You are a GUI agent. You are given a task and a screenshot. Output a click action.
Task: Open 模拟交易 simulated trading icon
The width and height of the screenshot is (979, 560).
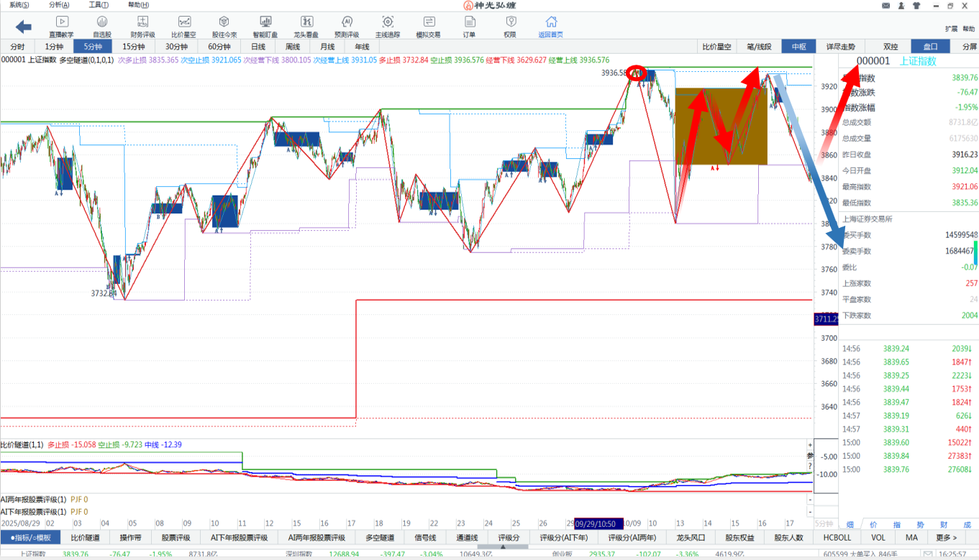(429, 27)
